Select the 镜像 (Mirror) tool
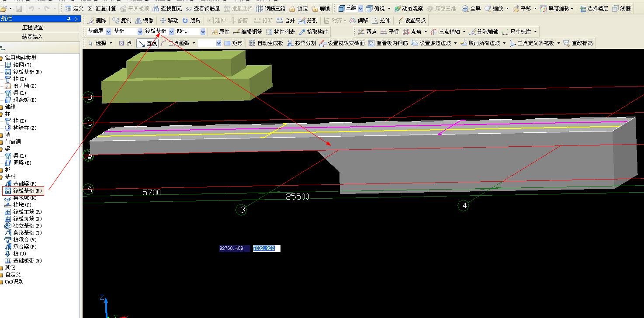This screenshot has width=644, height=318. (x=144, y=21)
